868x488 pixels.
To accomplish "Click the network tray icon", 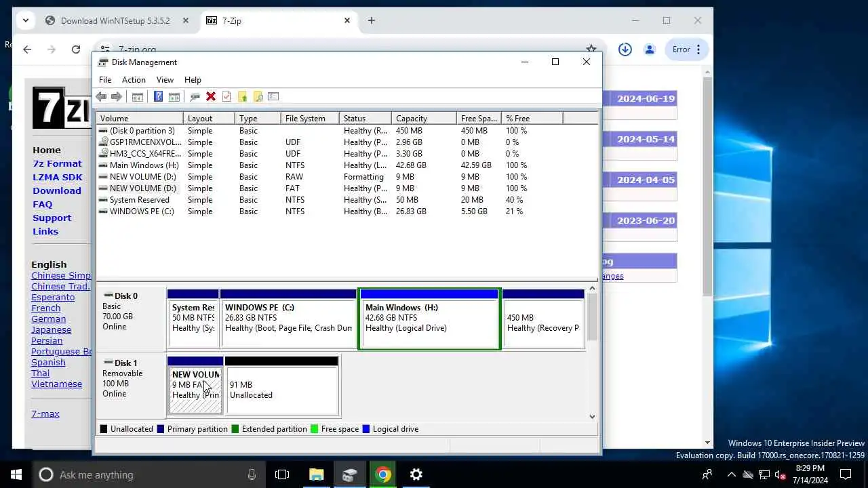I will [764, 474].
